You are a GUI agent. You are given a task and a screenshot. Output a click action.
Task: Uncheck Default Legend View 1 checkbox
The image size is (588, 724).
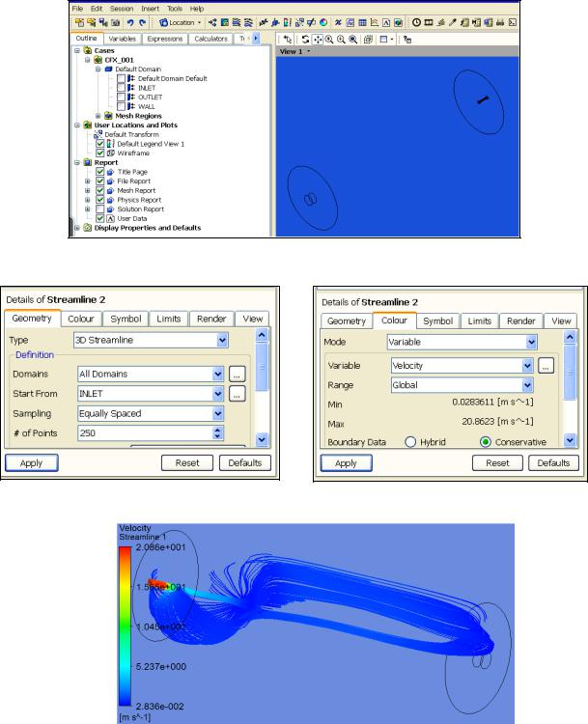point(99,144)
